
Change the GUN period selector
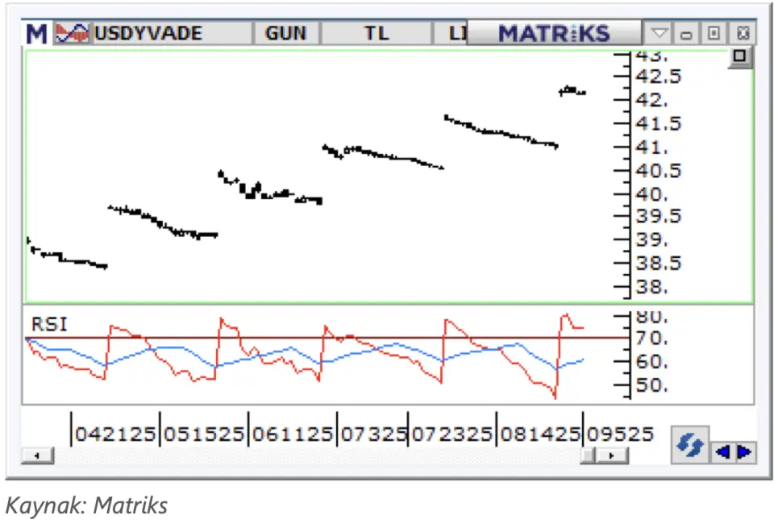tap(286, 34)
